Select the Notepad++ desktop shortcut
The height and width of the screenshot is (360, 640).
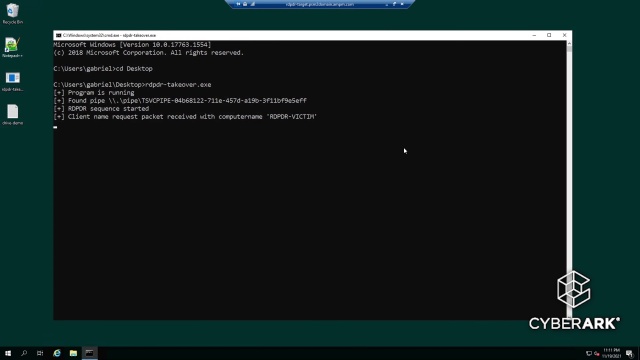click(x=12, y=47)
